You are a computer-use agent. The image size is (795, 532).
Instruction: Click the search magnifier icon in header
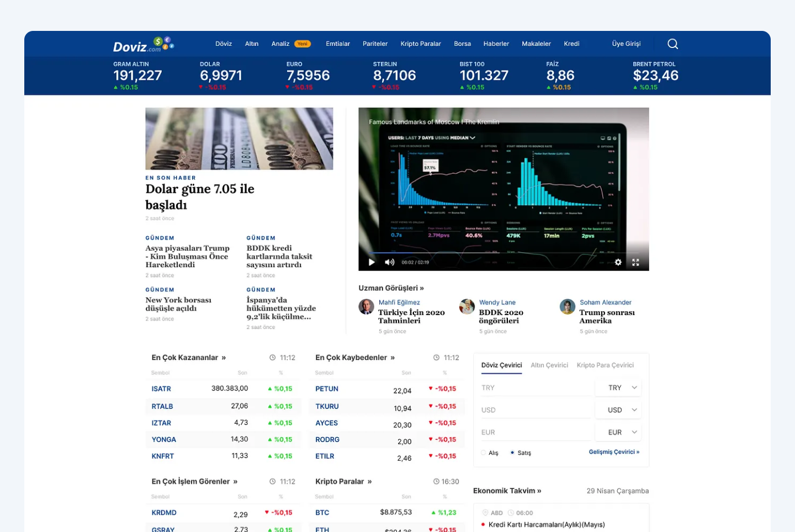(x=672, y=44)
